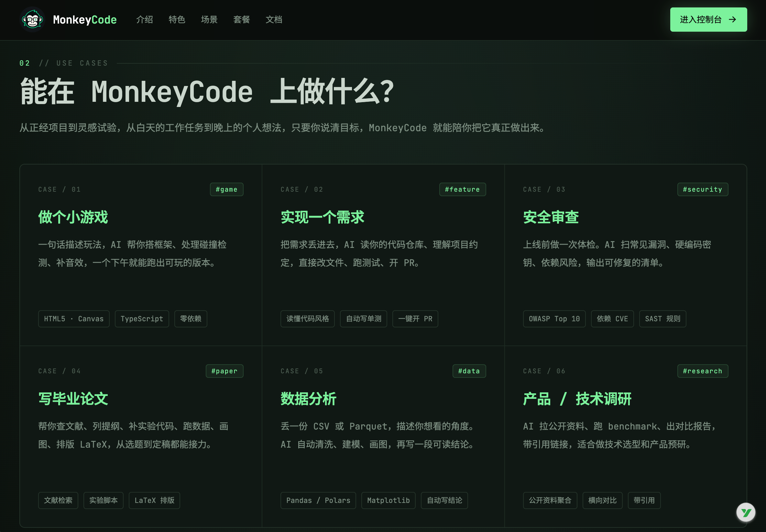The width and height of the screenshot is (766, 532).
Task: Click the CASE / 04 label
Action: 60,371
